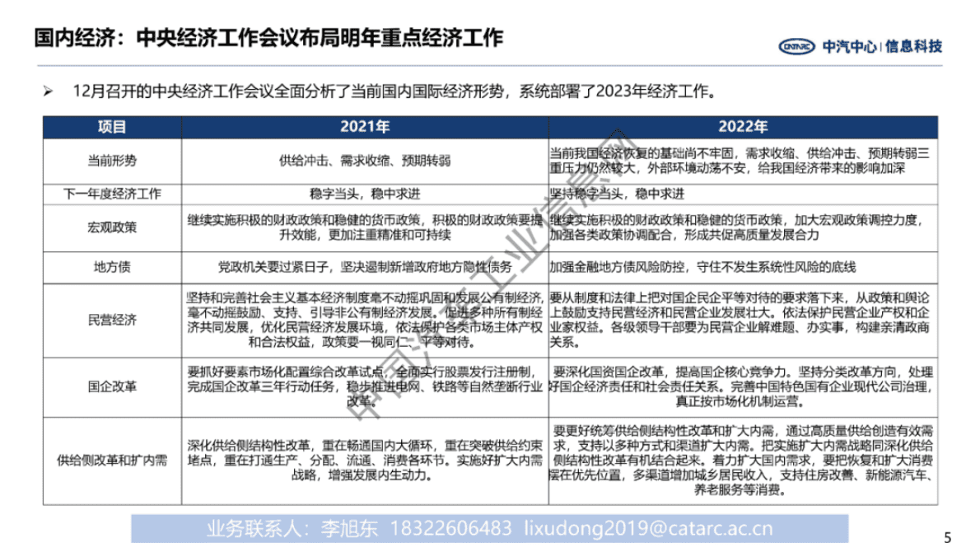Image resolution: width=980 pixels, height=552 pixels.
Task: Click the CATARC oval logo icon
Action: pyautogui.click(x=797, y=46)
